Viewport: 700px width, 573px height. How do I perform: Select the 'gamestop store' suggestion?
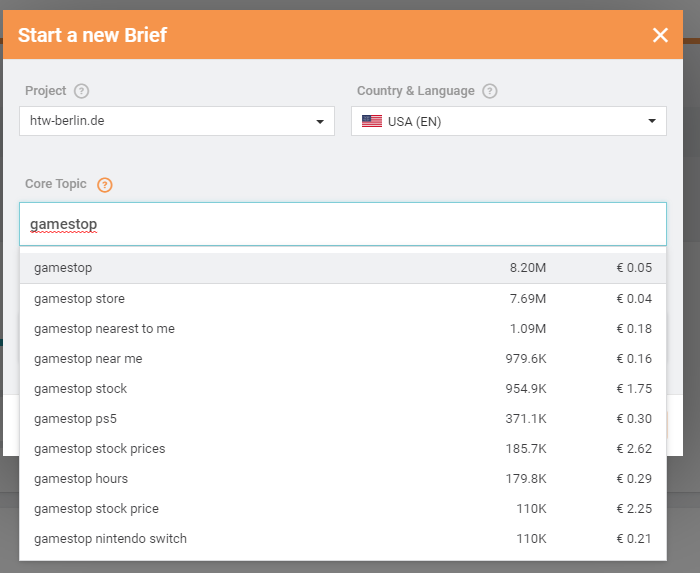(343, 299)
